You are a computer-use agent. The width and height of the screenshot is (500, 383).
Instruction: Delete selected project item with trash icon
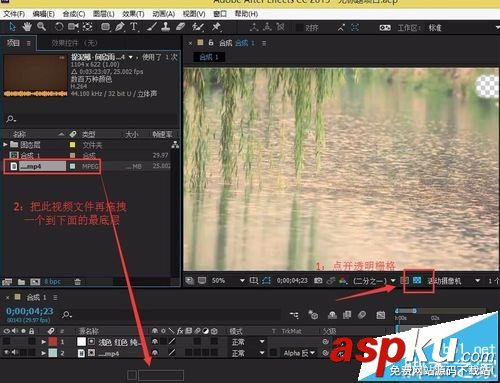77,282
